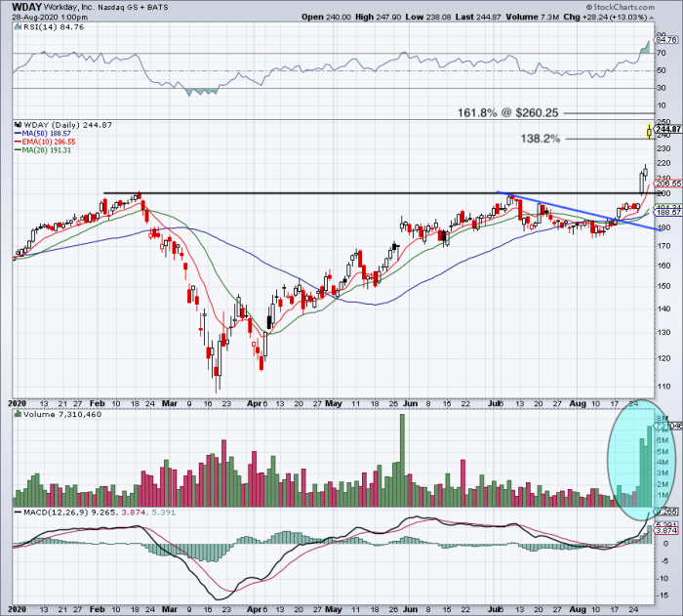Click the 'MACD(12,26,9) 9.265' indicator label
The height and width of the screenshot is (616, 683).
pyautogui.click(x=69, y=513)
